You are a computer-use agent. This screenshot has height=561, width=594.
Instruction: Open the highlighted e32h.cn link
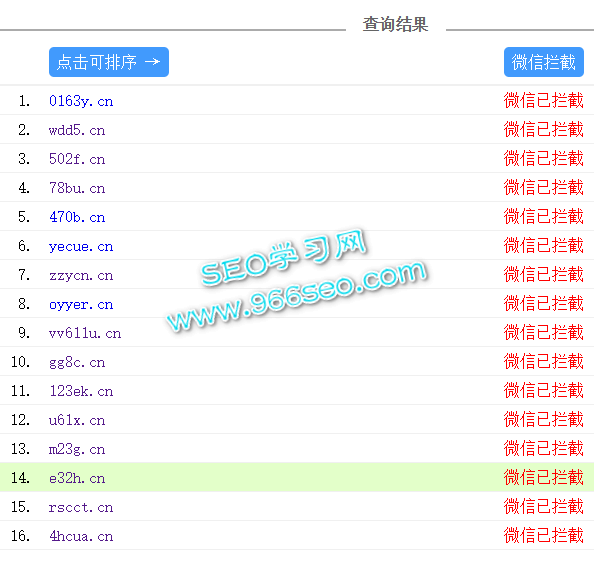pyautogui.click(x=77, y=478)
